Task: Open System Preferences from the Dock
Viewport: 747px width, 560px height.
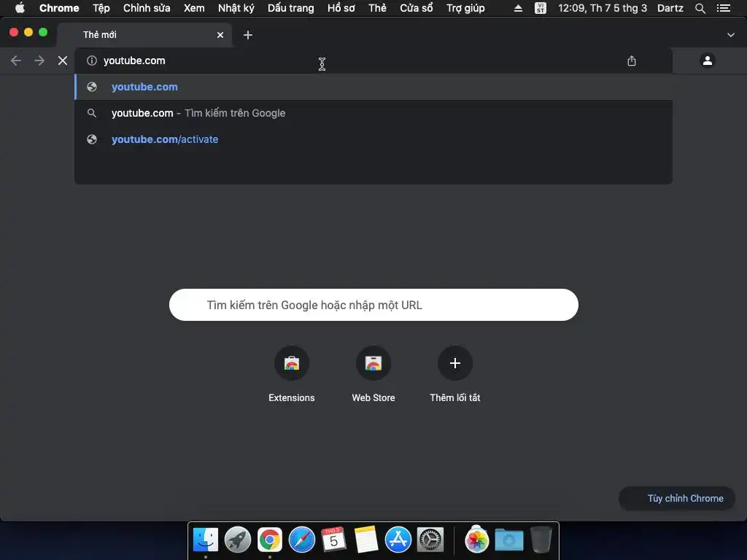Action: (x=430, y=540)
